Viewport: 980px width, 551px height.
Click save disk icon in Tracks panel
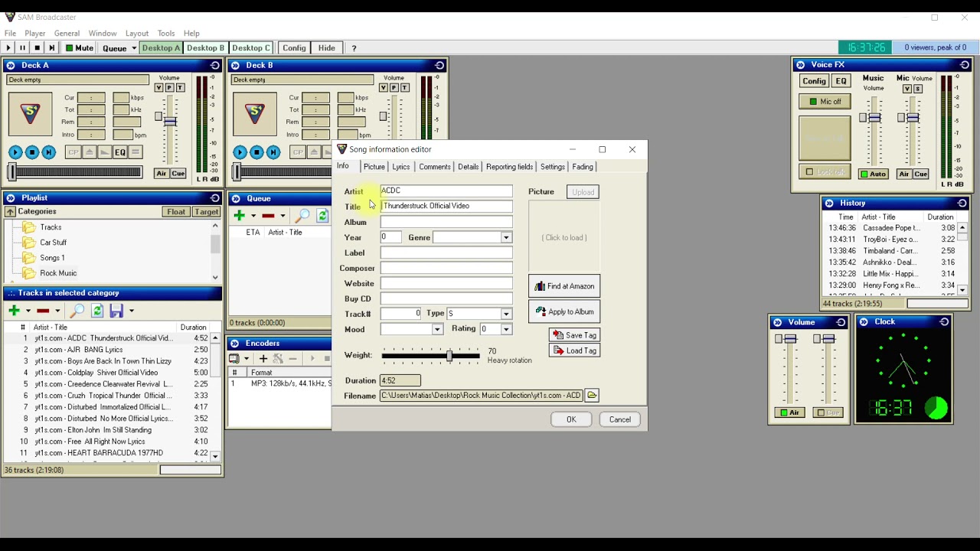pyautogui.click(x=116, y=311)
